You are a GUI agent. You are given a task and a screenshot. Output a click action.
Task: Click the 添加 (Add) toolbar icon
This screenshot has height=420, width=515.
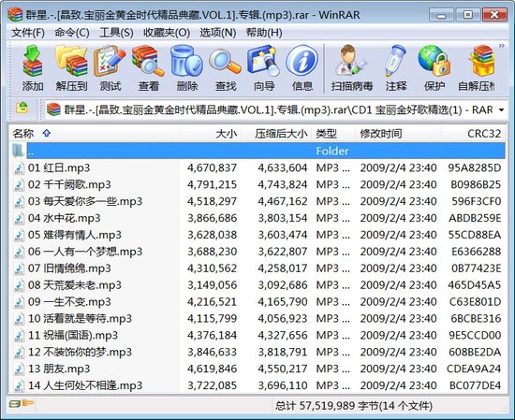point(33,68)
